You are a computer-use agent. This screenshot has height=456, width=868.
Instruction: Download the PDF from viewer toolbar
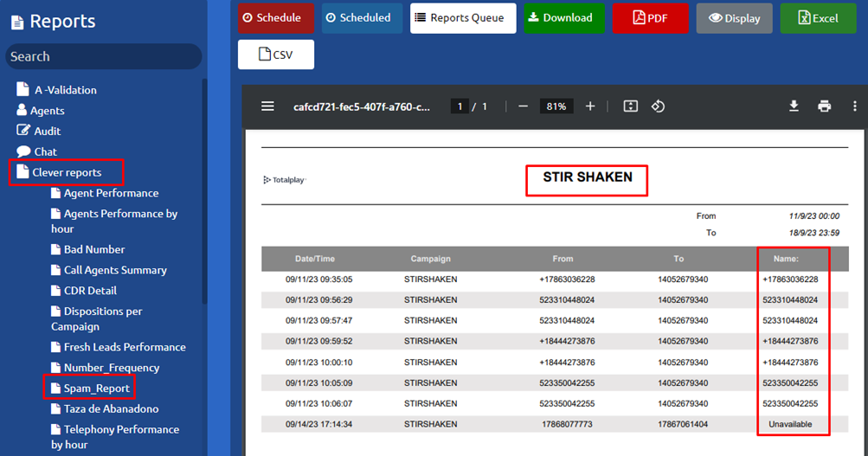pos(794,106)
